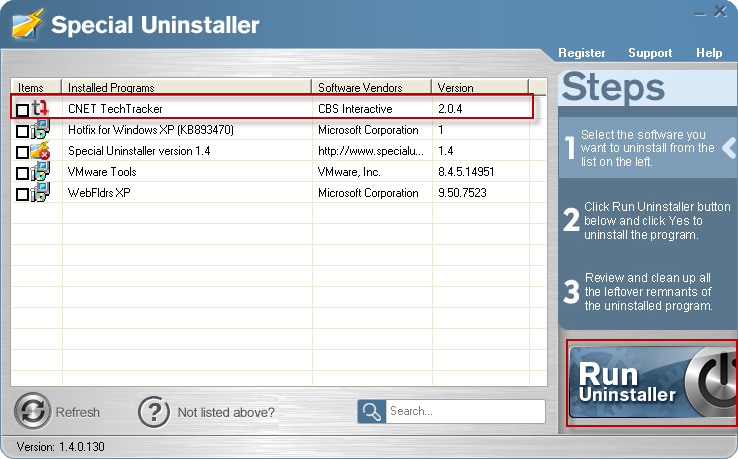Open the Support menu
Screen dimensions: 738x459
pos(650,53)
